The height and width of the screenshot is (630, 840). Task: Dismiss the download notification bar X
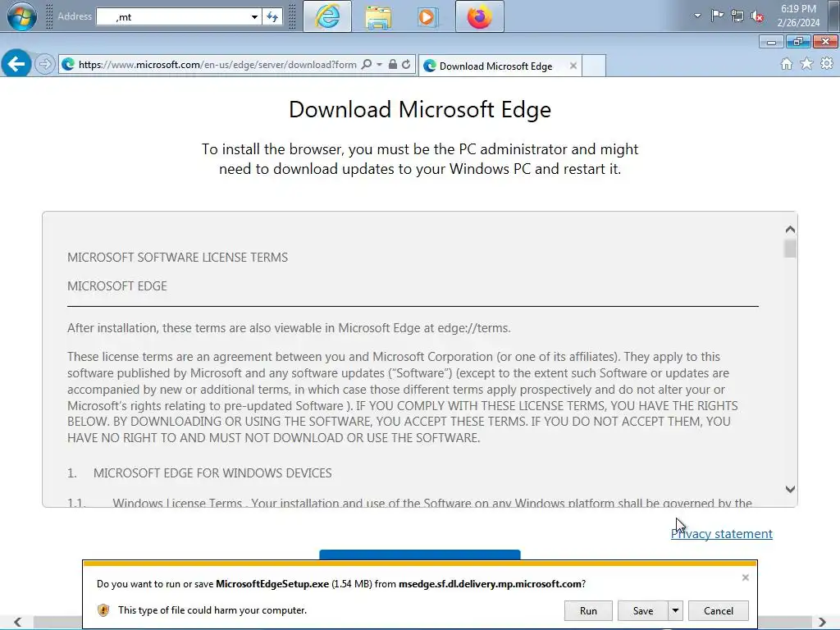tap(745, 577)
